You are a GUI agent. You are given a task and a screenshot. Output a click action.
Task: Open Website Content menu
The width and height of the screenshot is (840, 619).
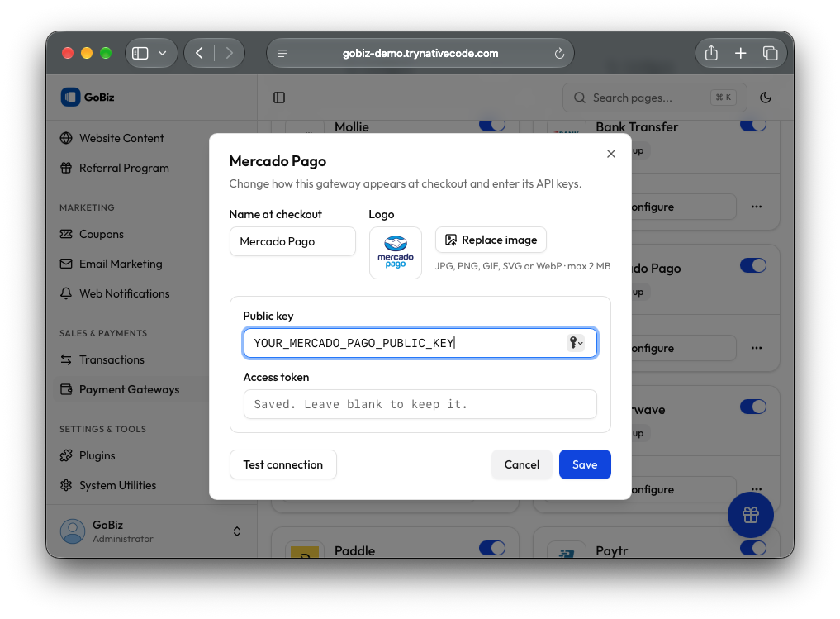(x=121, y=138)
